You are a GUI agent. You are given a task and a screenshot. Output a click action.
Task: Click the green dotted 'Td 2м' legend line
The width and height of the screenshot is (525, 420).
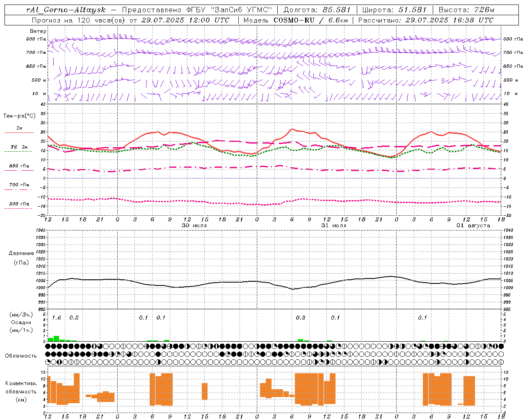click(x=18, y=151)
